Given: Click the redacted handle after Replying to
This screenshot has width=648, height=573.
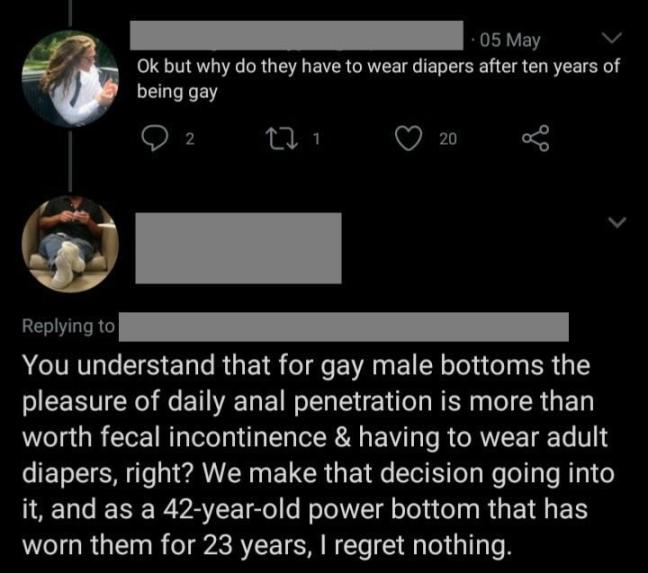Looking at the screenshot, I should point(344,327).
